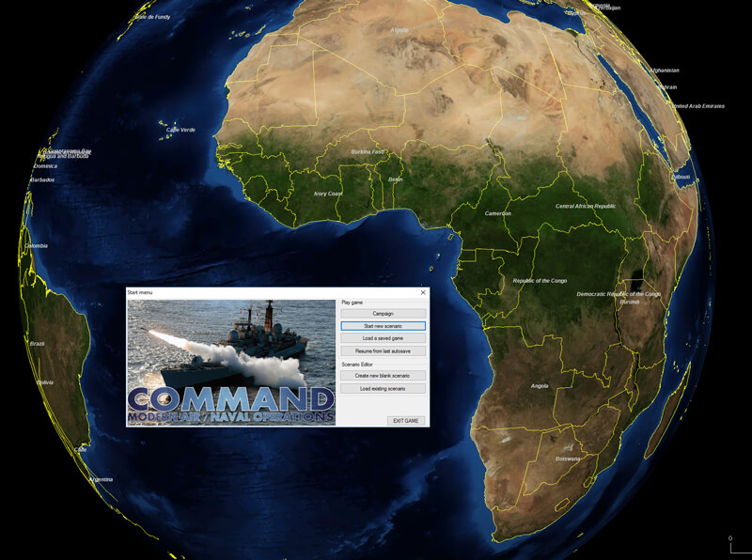Load existing scenario in editor
The height and width of the screenshot is (560, 752).
(383, 388)
